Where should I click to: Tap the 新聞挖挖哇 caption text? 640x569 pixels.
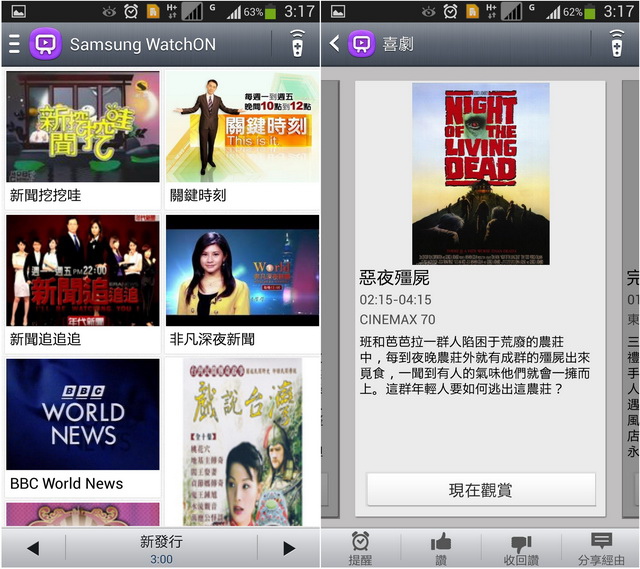pyautogui.click(x=45, y=196)
